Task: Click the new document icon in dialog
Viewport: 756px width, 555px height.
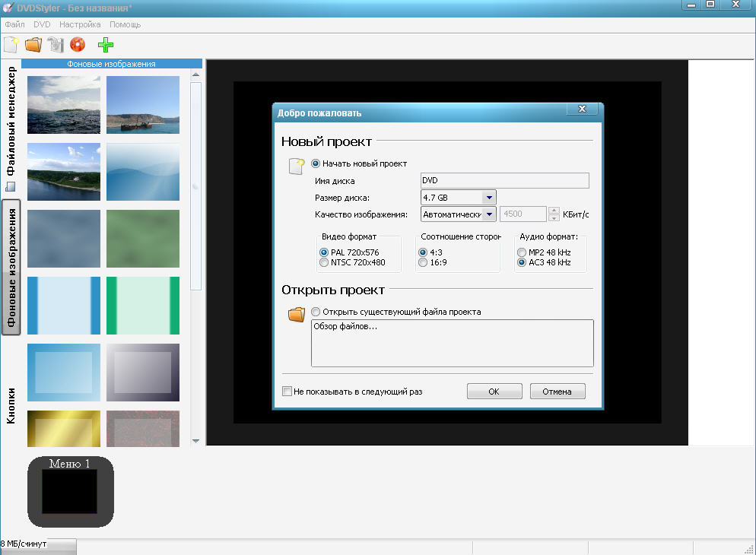Action: click(296, 166)
